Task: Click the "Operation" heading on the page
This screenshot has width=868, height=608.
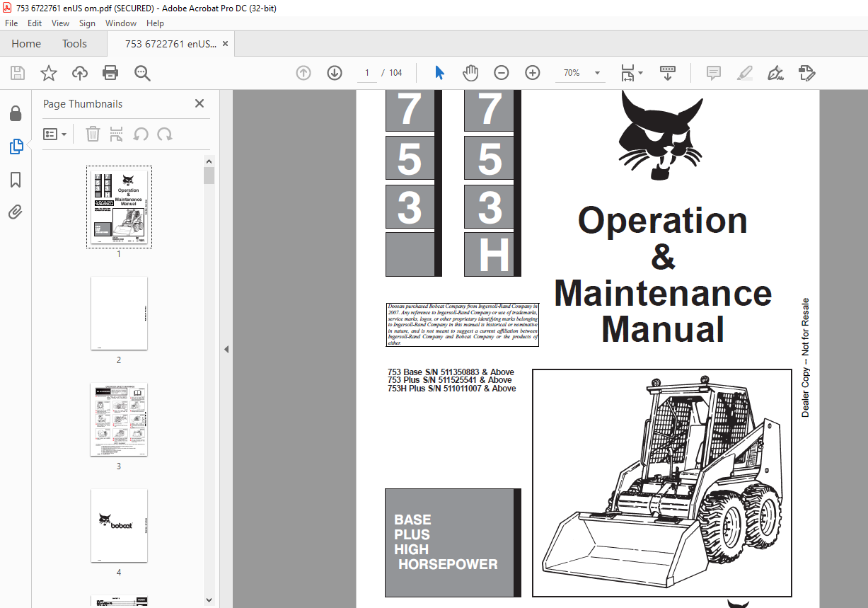Action: pos(663,221)
